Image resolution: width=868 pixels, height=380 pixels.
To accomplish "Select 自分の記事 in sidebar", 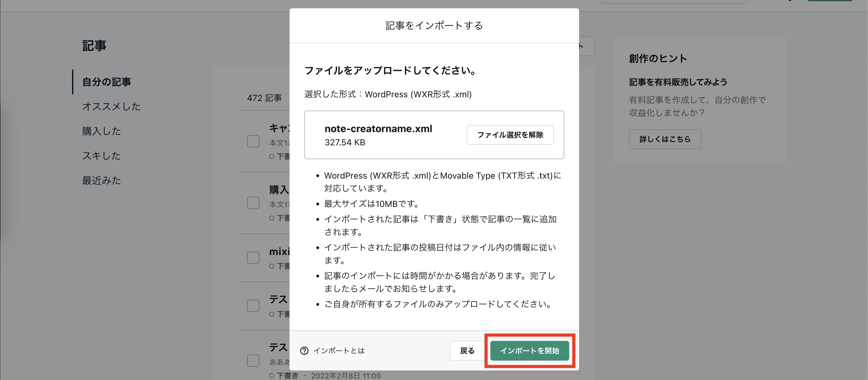I will (x=107, y=82).
